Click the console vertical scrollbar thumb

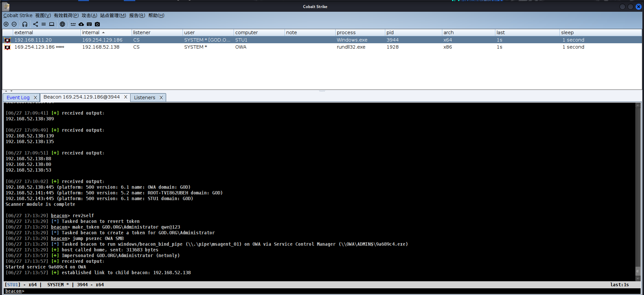point(638,271)
